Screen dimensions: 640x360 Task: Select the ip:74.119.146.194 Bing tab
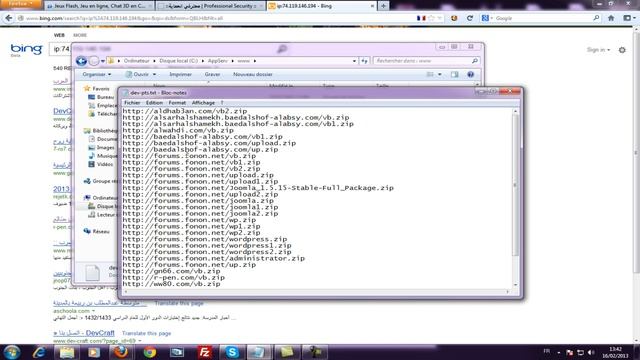coord(322,6)
